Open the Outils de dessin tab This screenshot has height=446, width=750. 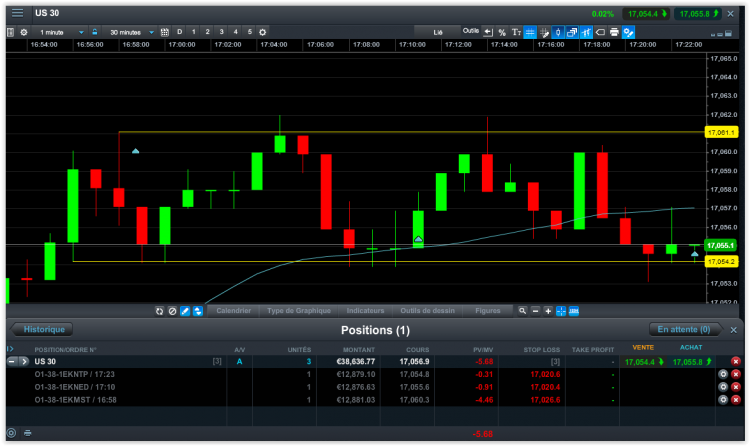click(427, 311)
